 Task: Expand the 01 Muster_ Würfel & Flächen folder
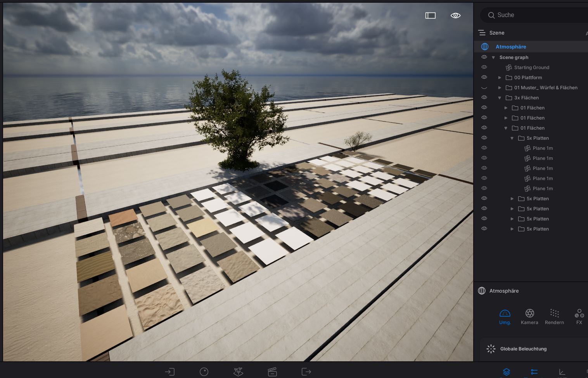(500, 88)
